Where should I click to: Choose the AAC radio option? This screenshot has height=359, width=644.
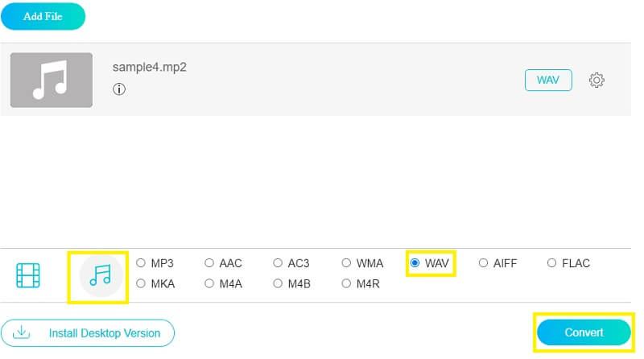click(209, 263)
